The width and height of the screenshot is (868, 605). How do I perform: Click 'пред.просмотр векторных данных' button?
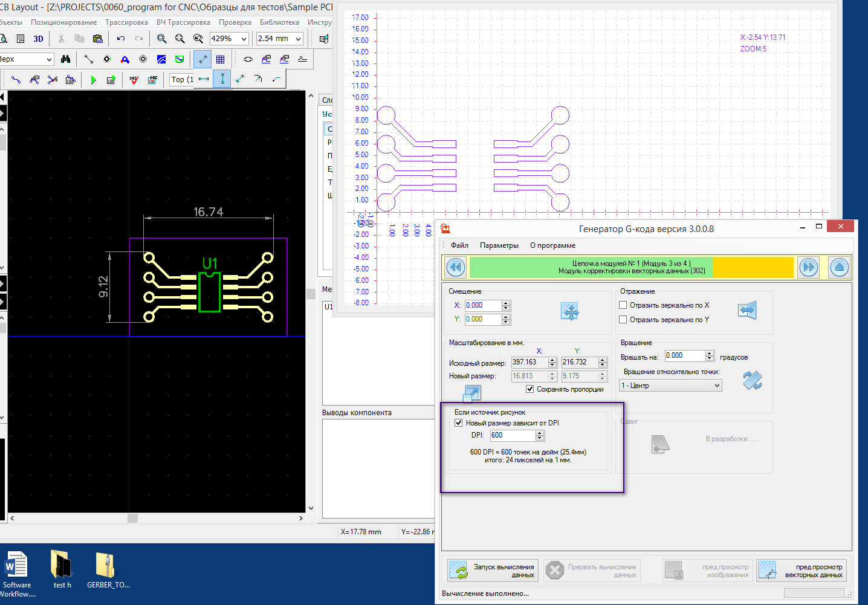point(802,571)
